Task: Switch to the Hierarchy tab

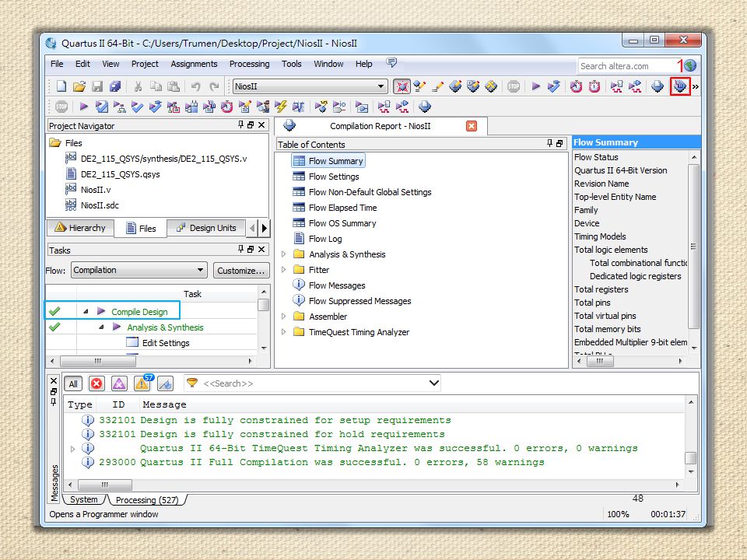Action: pos(80,228)
